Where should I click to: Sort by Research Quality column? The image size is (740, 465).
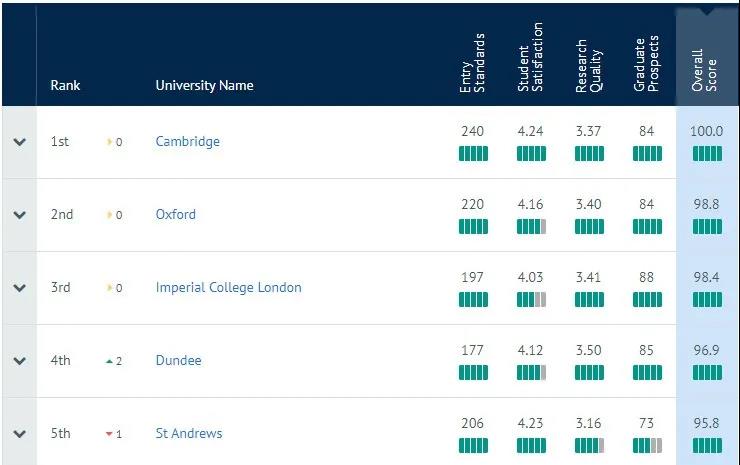(589, 66)
